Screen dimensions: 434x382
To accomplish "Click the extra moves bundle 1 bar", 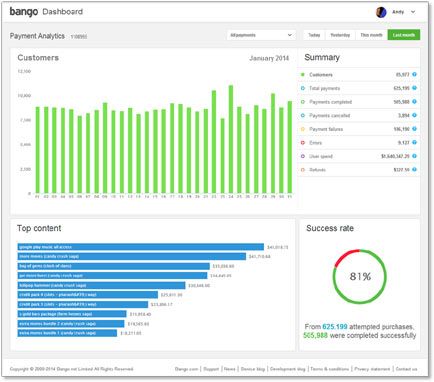I will pos(67,333).
